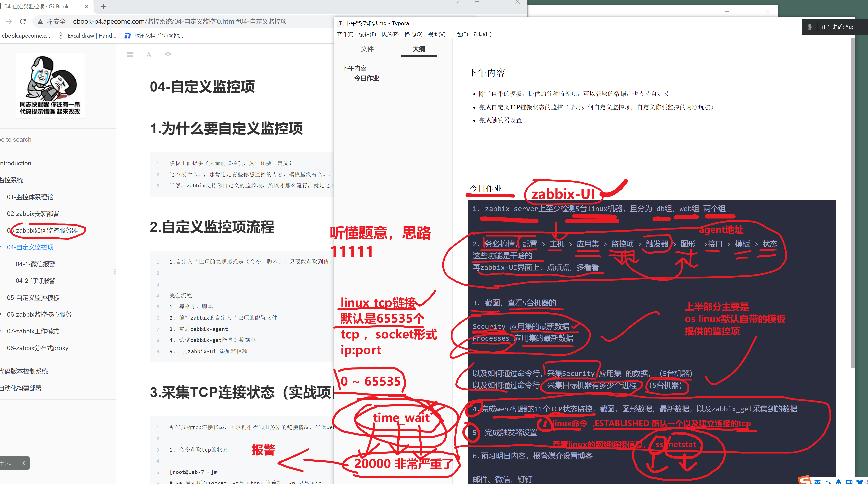This screenshot has width=868, height=484.
Task: Select 04-自定义监控项 in the sidebar
Action: [x=30, y=247]
